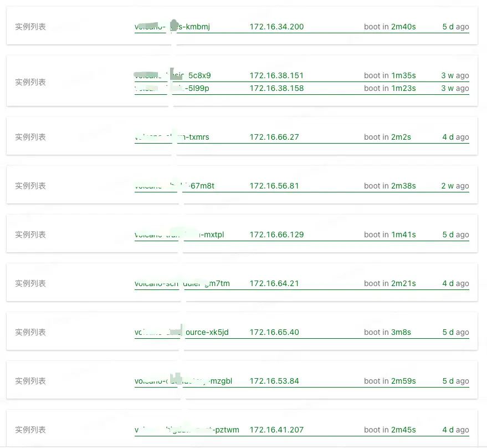Image resolution: width=487 pixels, height=448 pixels.
Task: Open the pod link ending in kmbmj
Action: 172,27
